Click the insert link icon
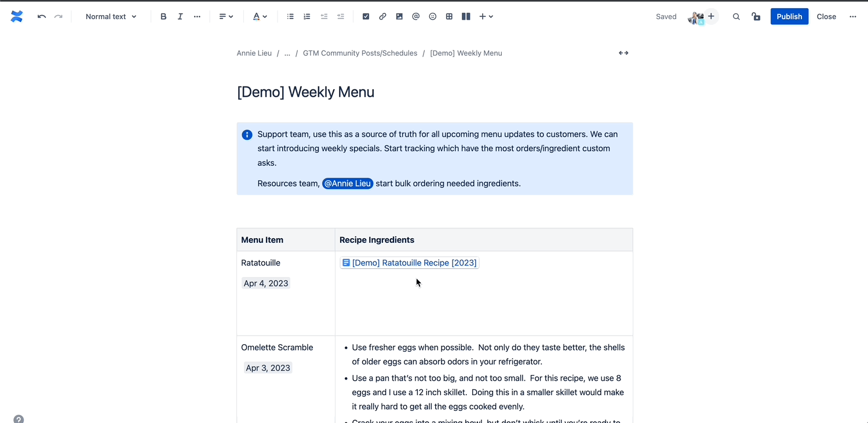868x423 pixels. coord(382,17)
